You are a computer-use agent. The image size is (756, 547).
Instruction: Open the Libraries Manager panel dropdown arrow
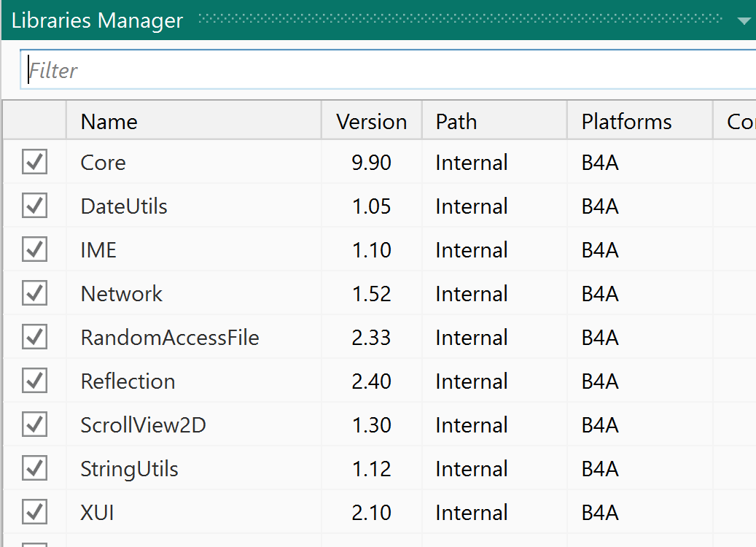[x=744, y=20]
